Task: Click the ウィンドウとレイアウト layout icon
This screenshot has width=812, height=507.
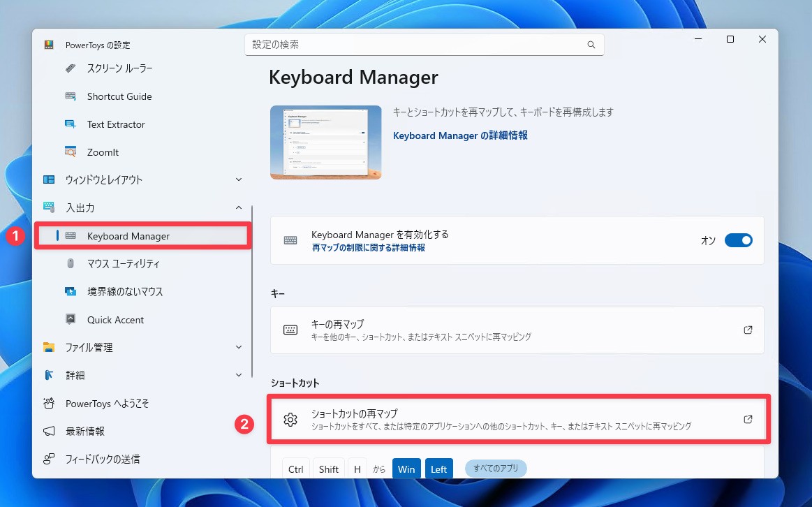Action: coord(49,179)
